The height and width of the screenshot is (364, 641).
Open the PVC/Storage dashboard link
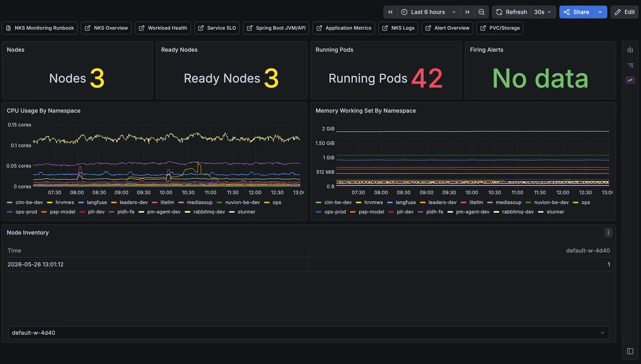tap(500, 28)
